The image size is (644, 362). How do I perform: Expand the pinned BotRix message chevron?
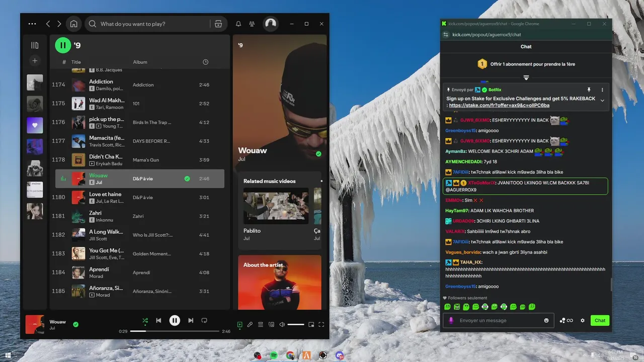[602, 101]
